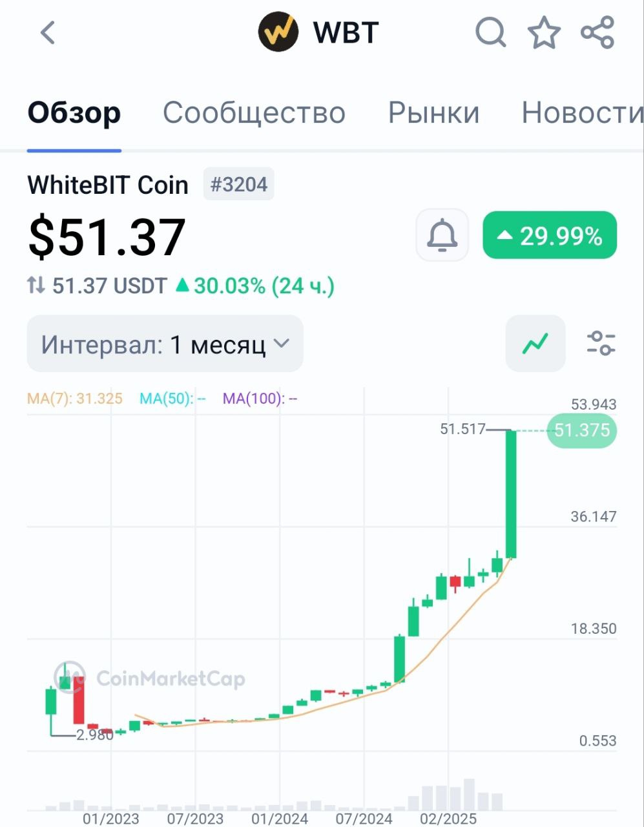644x827 pixels.
Task: Toggle the MA(7) moving average
Action: tap(74, 399)
